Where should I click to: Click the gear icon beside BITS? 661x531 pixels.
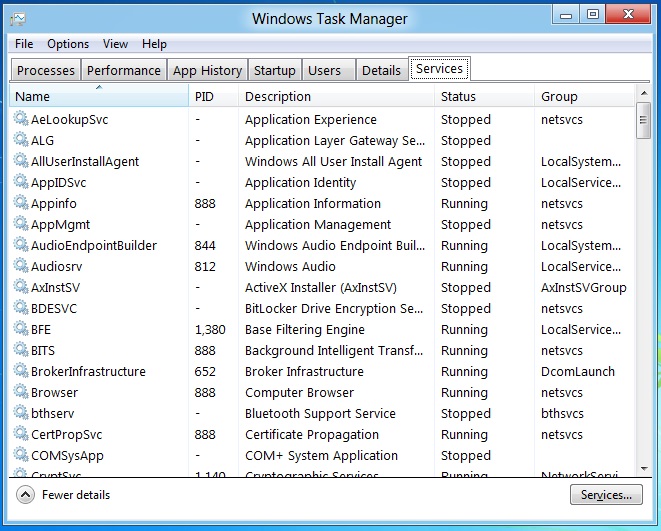coord(21,350)
